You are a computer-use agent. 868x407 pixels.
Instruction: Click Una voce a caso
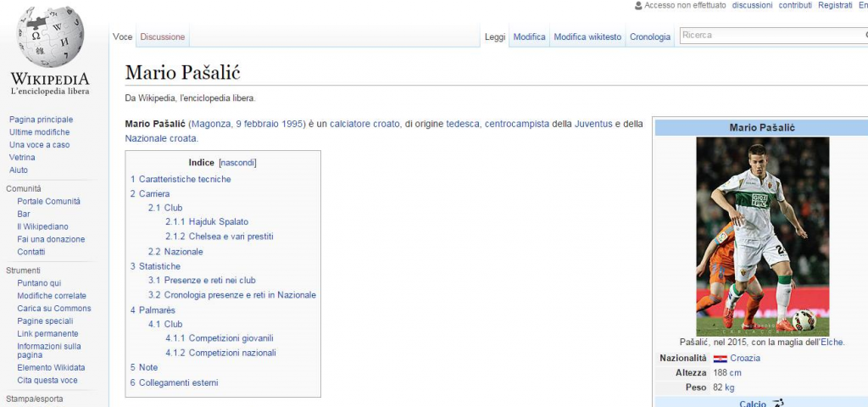pyautogui.click(x=39, y=145)
